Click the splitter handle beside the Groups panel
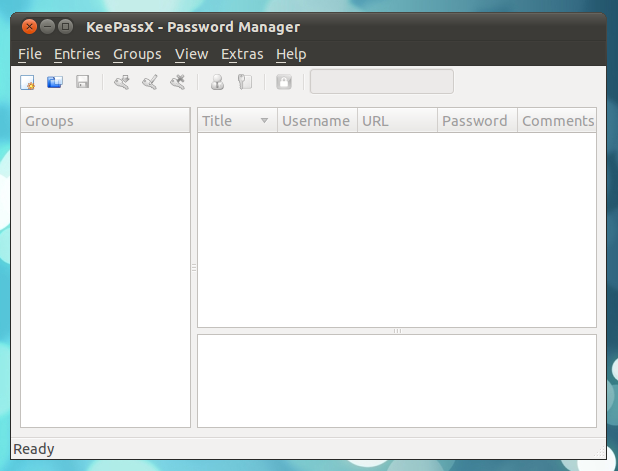The width and height of the screenshot is (618, 471). [x=194, y=268]
